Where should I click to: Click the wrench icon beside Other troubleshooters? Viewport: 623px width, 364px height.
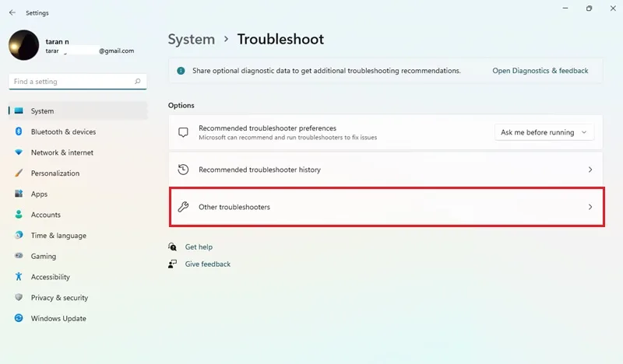[183, 207]
